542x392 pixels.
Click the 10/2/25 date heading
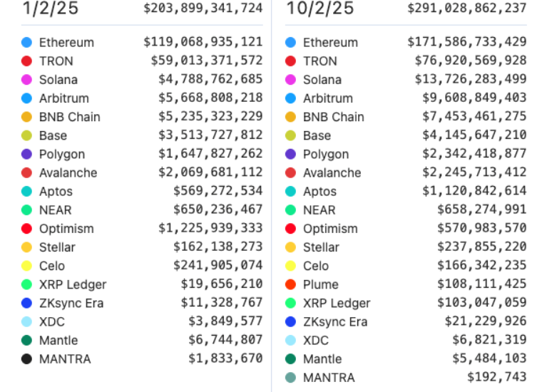tap(319, 9)
